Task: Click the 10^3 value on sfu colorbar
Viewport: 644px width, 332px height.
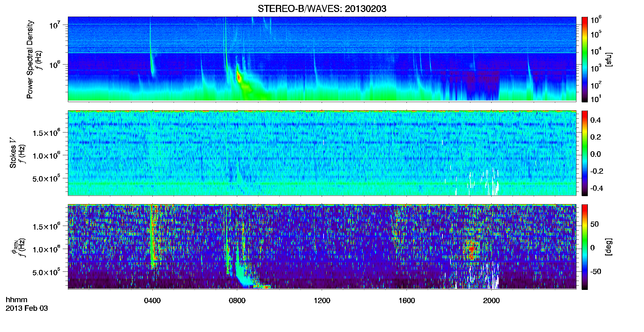Action: click(596, 68)
